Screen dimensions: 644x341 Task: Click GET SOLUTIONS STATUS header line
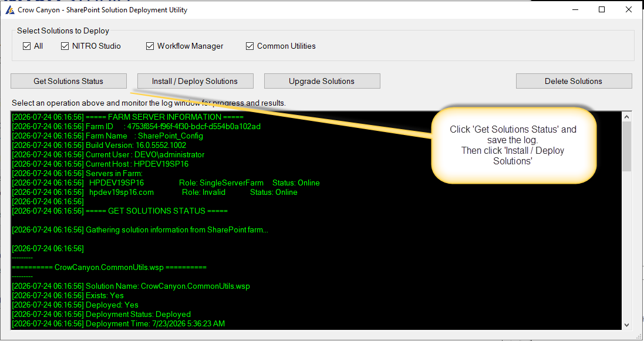coord(120,211)
